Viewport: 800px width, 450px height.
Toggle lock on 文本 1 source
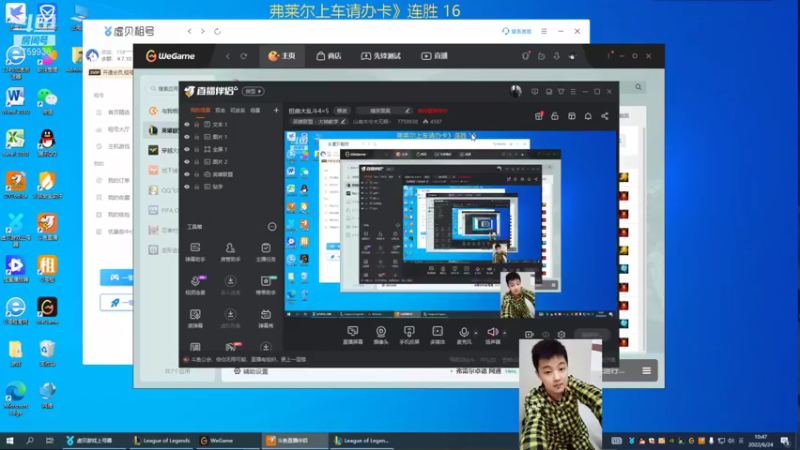(196, 124)
